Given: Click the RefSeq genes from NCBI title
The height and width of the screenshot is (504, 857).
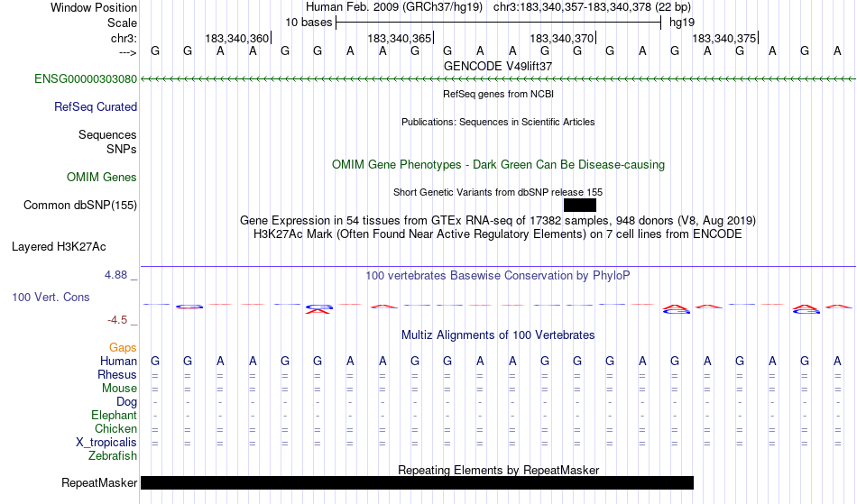Looking at the screenshot, I should click(499, 94).
